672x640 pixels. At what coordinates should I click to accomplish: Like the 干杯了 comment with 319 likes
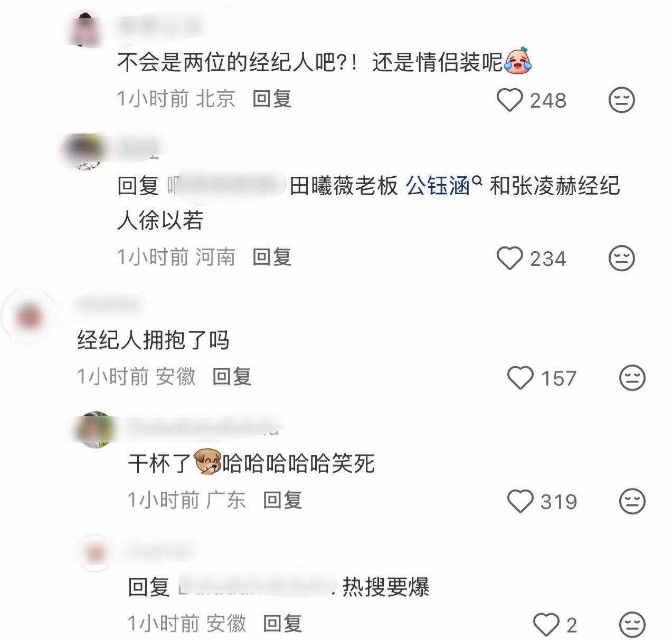520,501
